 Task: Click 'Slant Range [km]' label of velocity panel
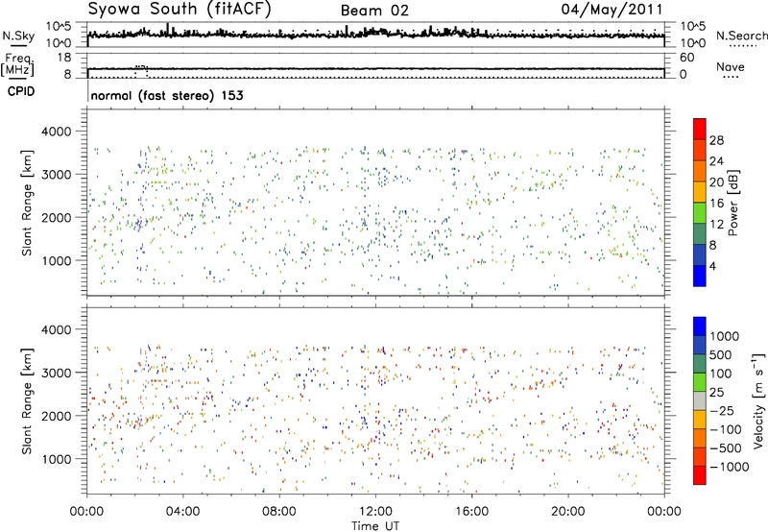[x=27, y=400]
